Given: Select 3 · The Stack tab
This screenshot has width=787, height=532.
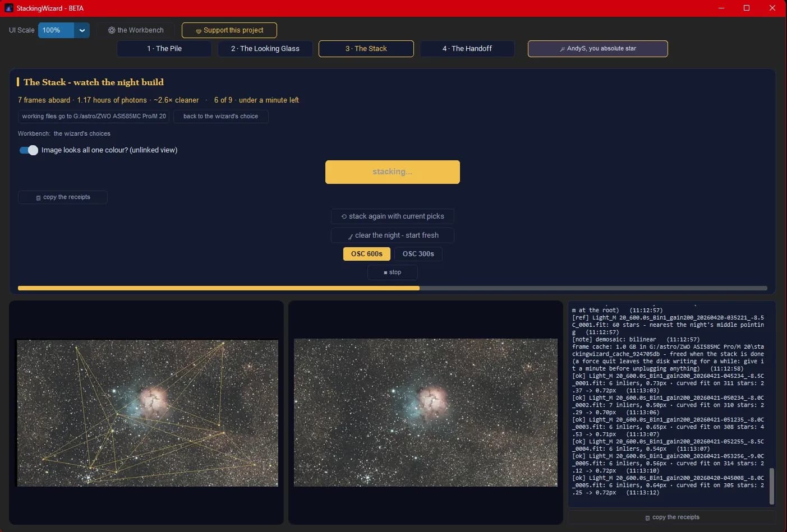Looking at the screenshot, I should [366, 49].
